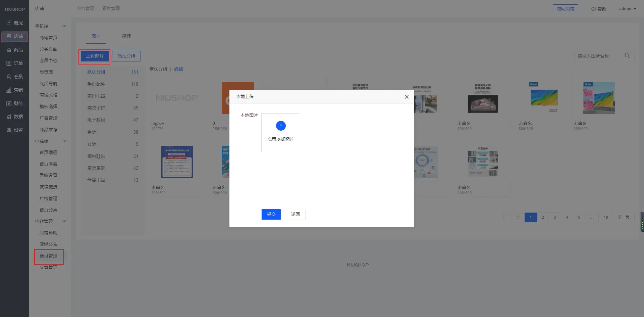Image resolution: width=644 pixels, height=317 pixels.
Task: Close the 本地上传 dialog
Action: [407, 97]
